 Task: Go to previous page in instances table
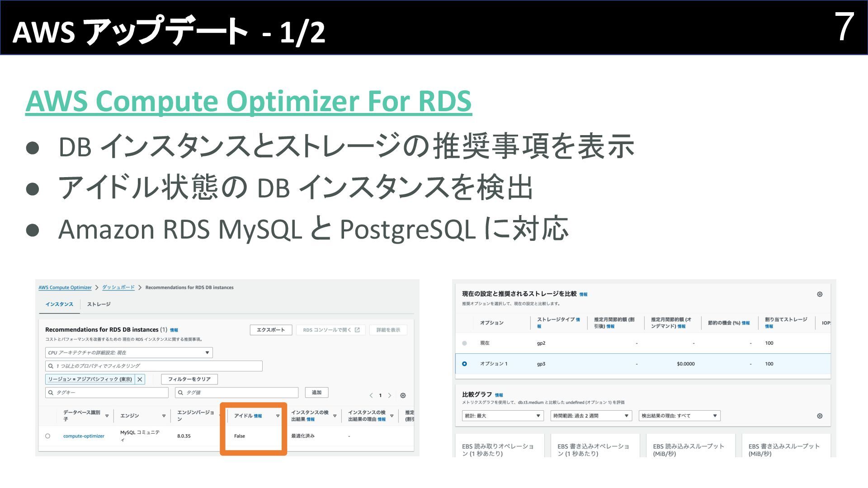[x=371, y=395]
